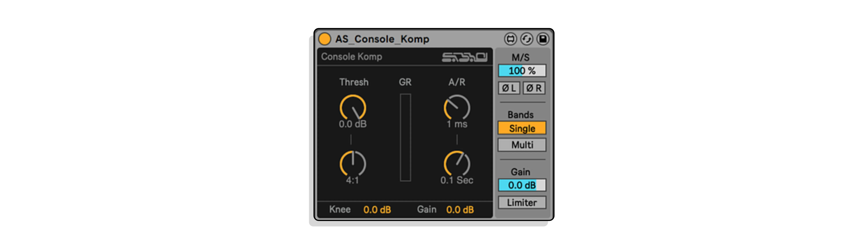Click the device save preset icon
The height and width of the screenshot is (249, 868).
pyautogui.click(x=543, y=39)
